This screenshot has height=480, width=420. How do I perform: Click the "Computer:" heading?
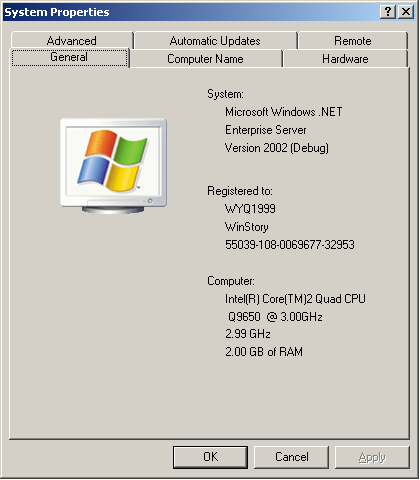point(231,281)
